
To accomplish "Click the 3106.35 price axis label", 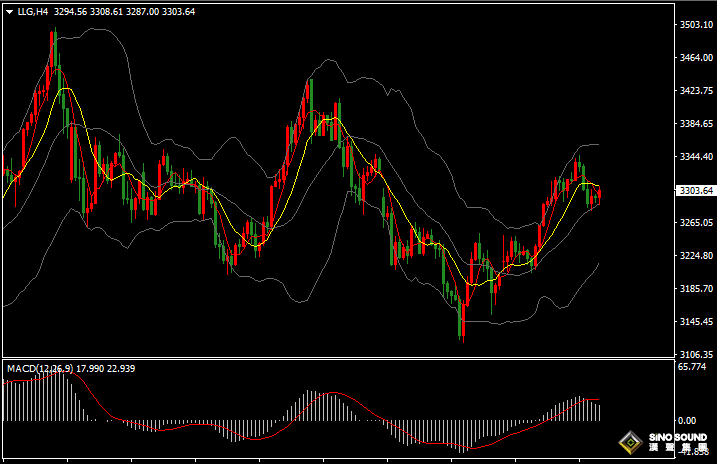I will 694,355.
